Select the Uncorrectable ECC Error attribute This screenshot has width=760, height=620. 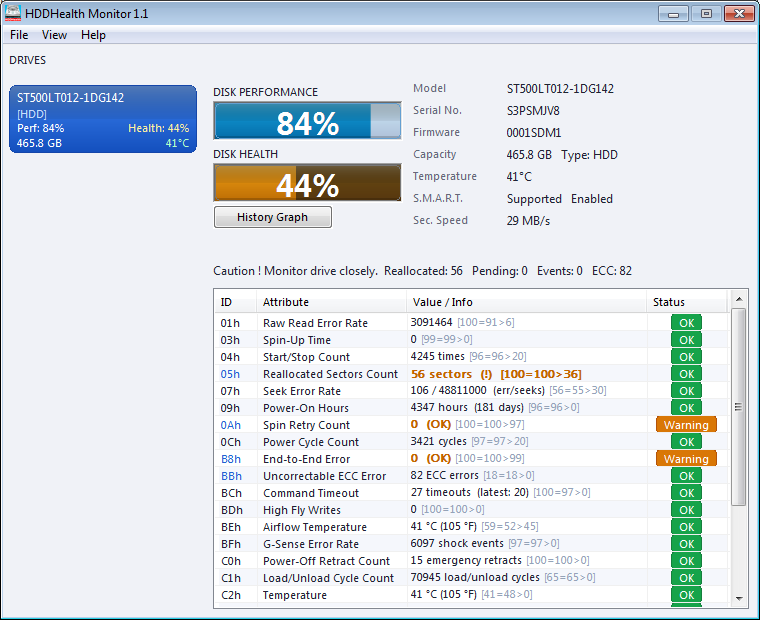[324, 476]
